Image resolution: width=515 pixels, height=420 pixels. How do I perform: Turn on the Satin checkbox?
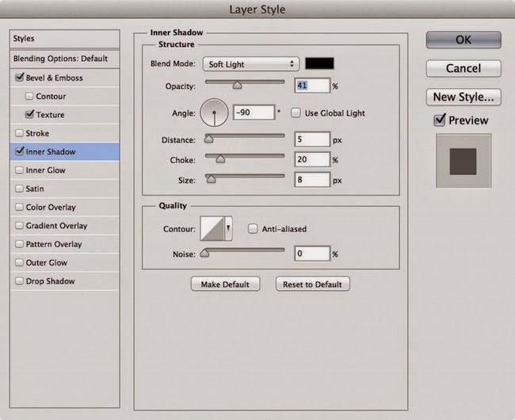click(x=19, y=188)
